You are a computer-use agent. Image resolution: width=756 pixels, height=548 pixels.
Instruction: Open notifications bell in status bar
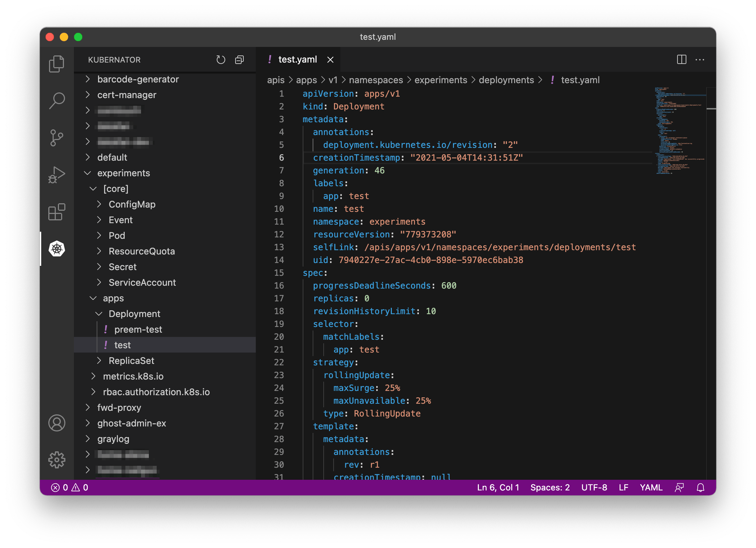click(x=700, y=488)
